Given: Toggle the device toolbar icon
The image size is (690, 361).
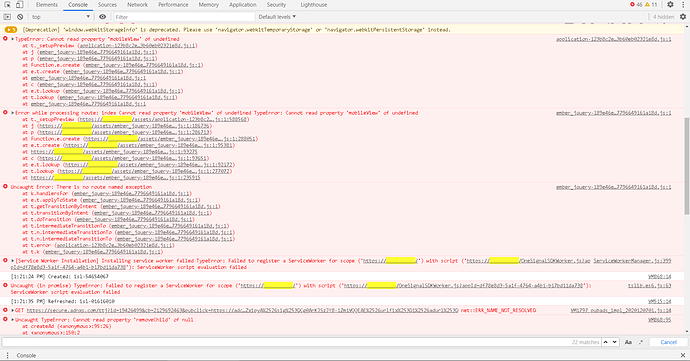Looking at the screenshot, I should pyautogui.click(x=19, y=4).
